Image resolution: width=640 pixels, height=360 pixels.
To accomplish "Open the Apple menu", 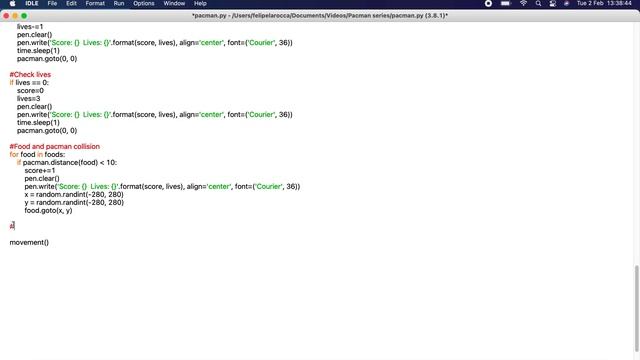I will [12, 3].
